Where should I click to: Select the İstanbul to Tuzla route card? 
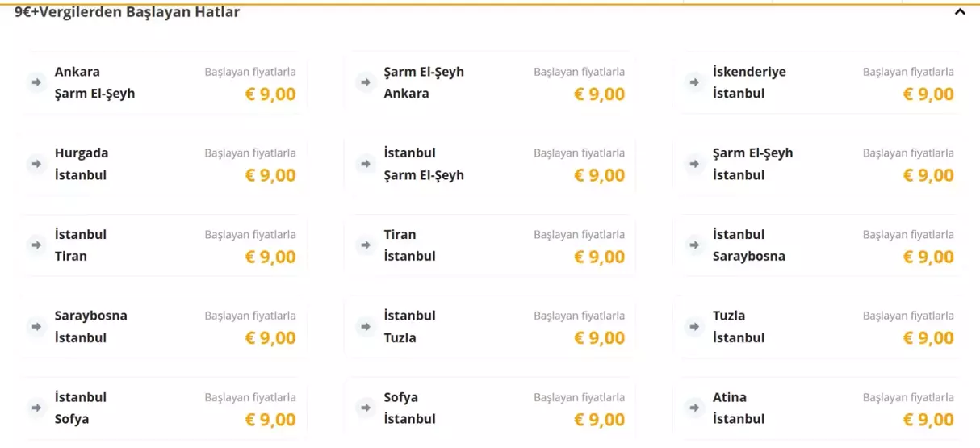(x=489, y=326)
